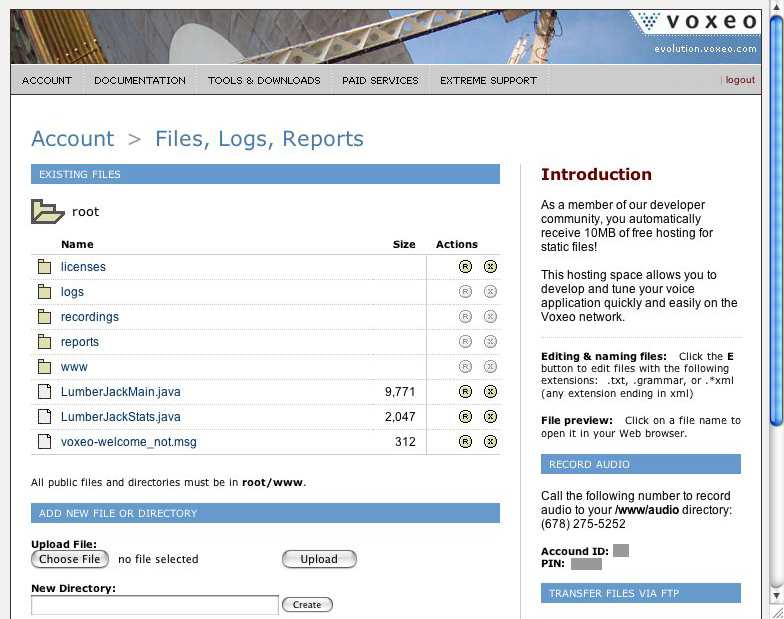Click the Upload button
The image size is (784, 619).
(x=319, y=559)
